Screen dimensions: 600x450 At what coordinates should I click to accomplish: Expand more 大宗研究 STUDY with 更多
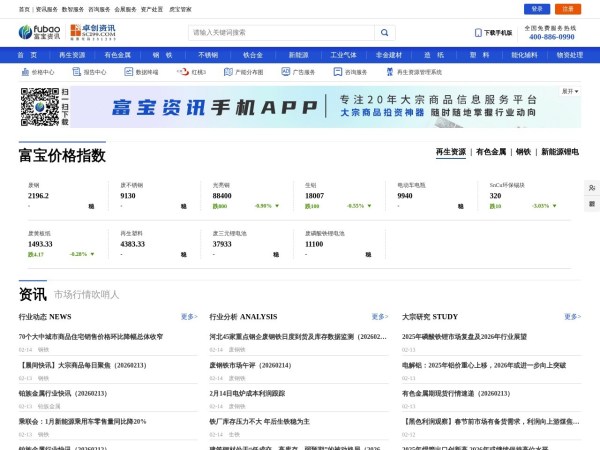coord(573,316)
